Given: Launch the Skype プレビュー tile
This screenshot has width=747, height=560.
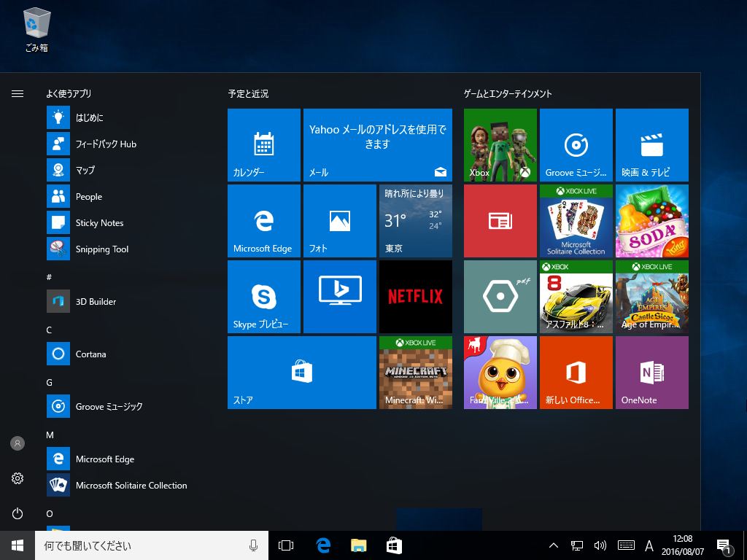Looking at the screenshot, I should (263, 297).
